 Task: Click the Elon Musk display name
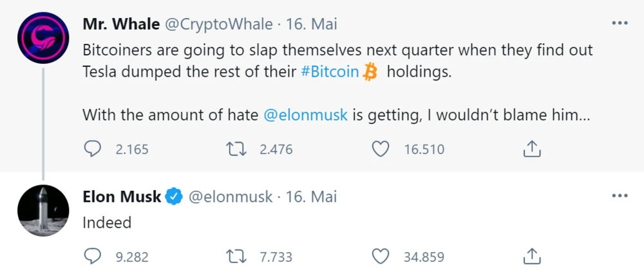tap(122, 197)
